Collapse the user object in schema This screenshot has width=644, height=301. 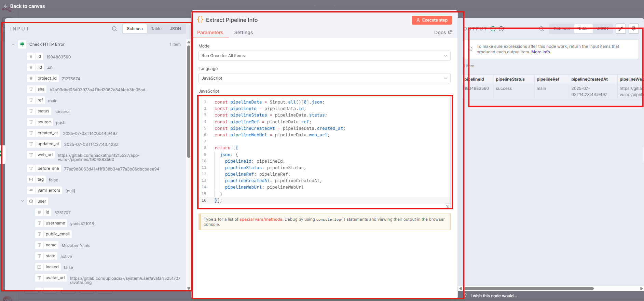click(23, 201)
